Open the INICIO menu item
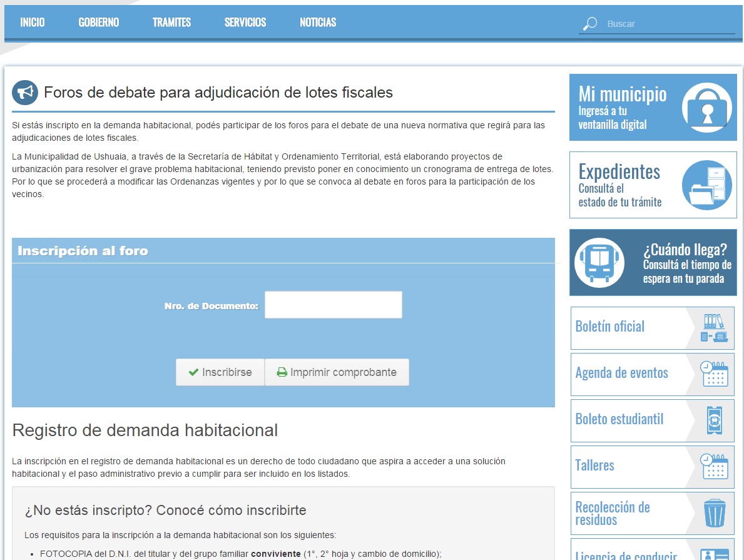The image size is (744, 560). coord(33,23)
